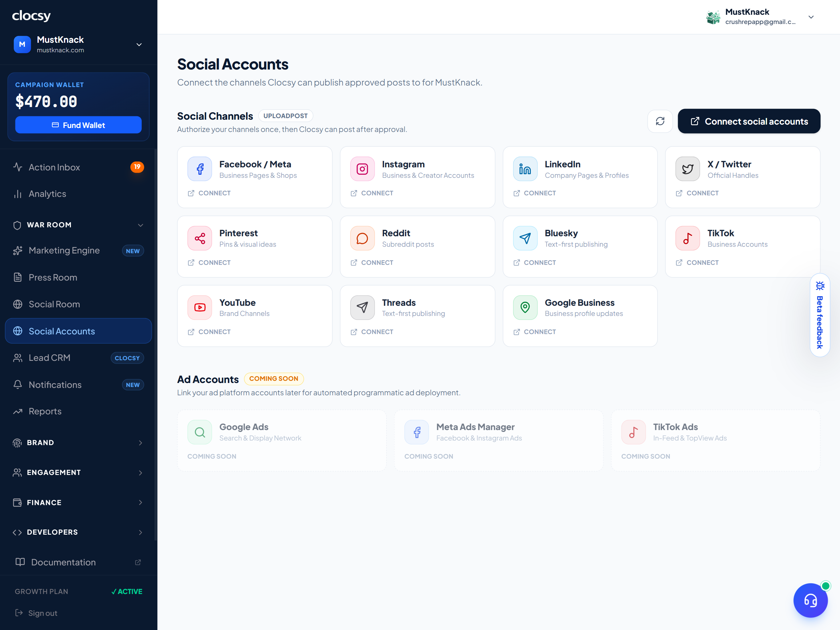Click the TikTok Ads icon
The width and height of the screenshot is (840, 630).
(x=633, y=432)
